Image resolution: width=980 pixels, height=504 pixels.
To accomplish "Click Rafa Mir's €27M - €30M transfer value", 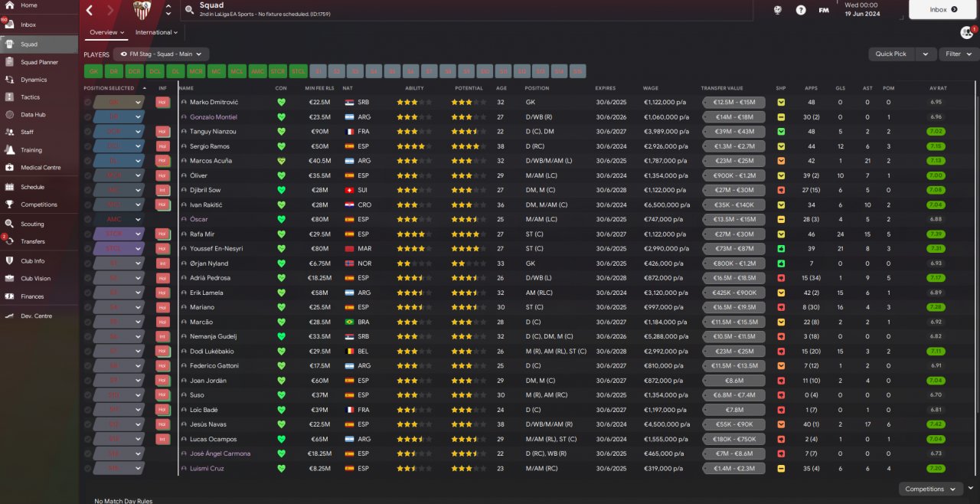I will click(734, 234).
